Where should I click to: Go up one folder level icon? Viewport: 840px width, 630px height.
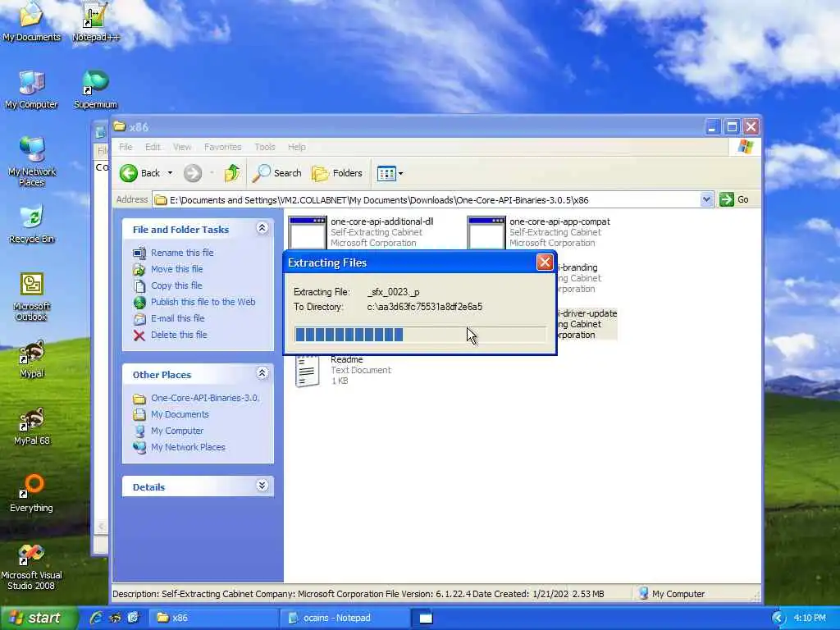232,173
